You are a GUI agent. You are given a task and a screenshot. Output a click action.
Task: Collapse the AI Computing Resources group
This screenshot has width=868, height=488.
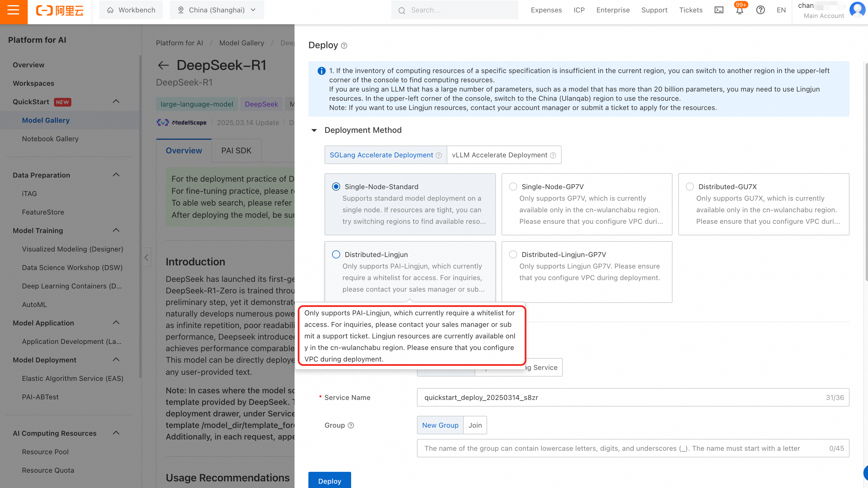(x=116, y=433)
